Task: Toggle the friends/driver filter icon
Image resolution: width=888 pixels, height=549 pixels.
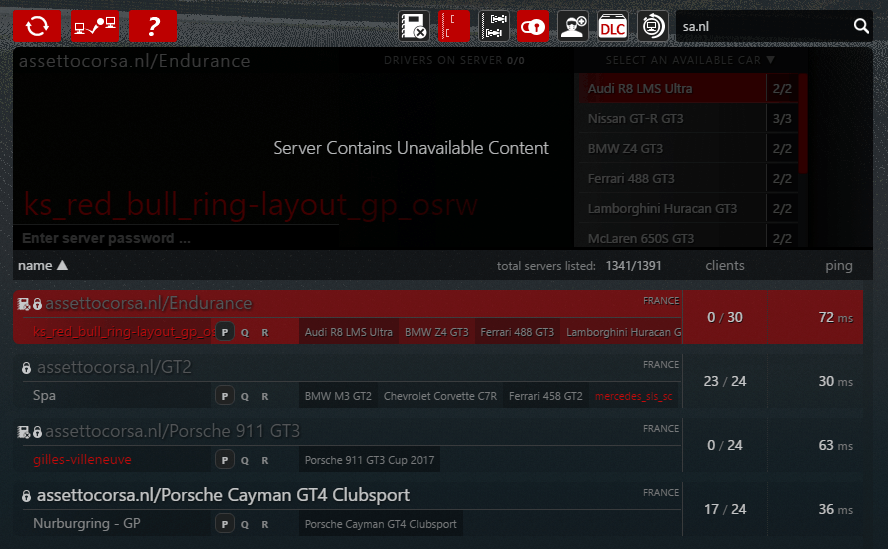Action: 573,26
